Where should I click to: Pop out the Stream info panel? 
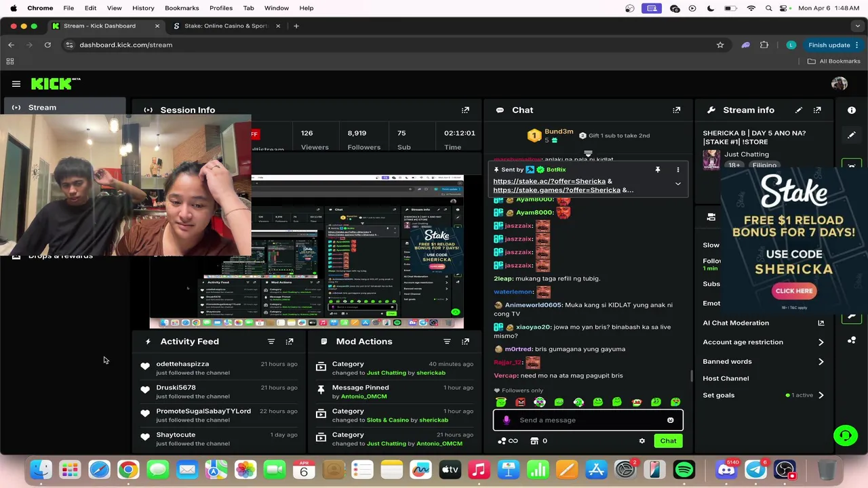pos(817,110)
